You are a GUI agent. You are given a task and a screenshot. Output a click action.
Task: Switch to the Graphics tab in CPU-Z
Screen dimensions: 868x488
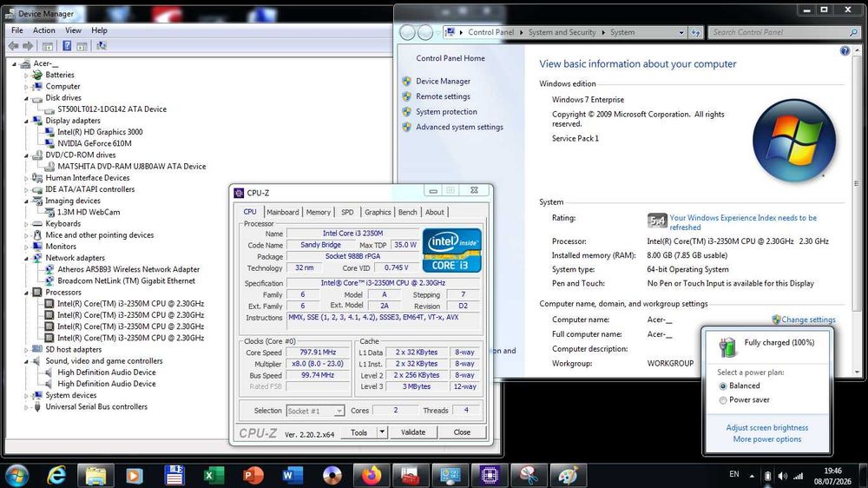378,212
